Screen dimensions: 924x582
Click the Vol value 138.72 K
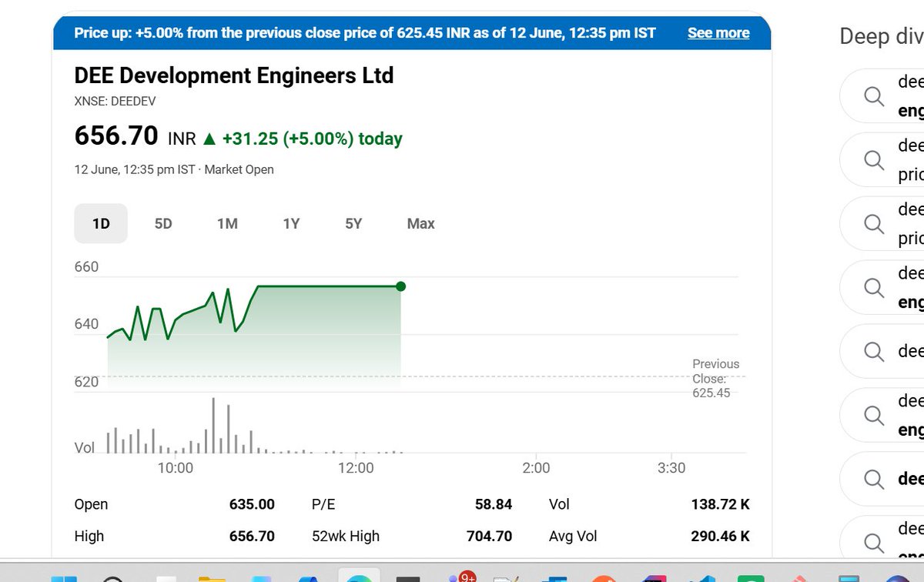pos(721,504)
